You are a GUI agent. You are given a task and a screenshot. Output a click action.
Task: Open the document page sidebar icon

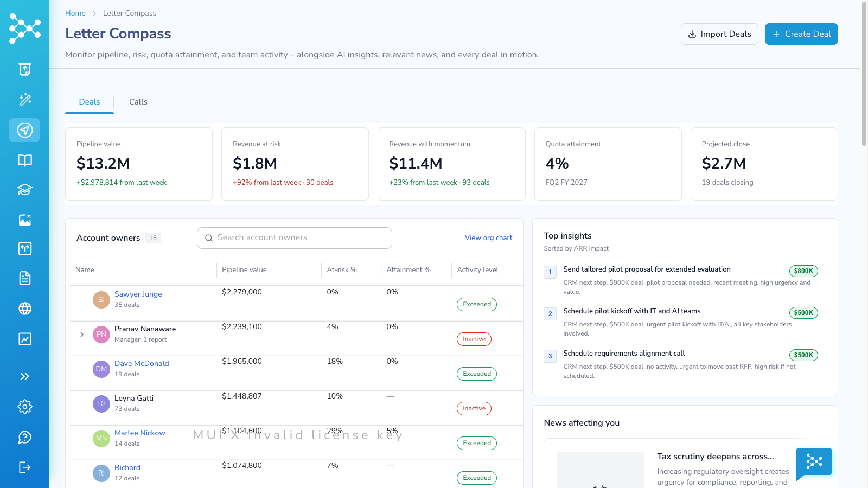[24, 278]
